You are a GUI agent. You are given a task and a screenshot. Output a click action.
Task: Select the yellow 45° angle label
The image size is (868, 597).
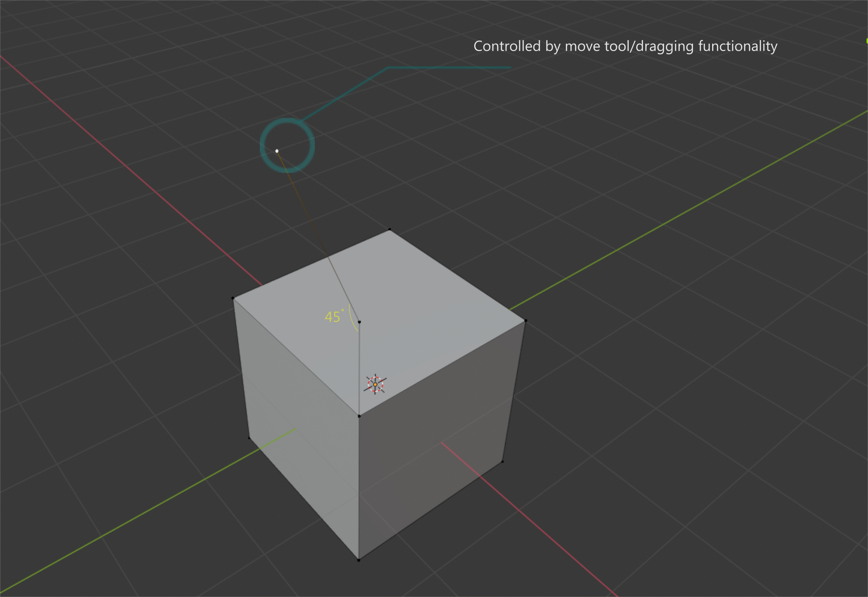pos(334,316)
